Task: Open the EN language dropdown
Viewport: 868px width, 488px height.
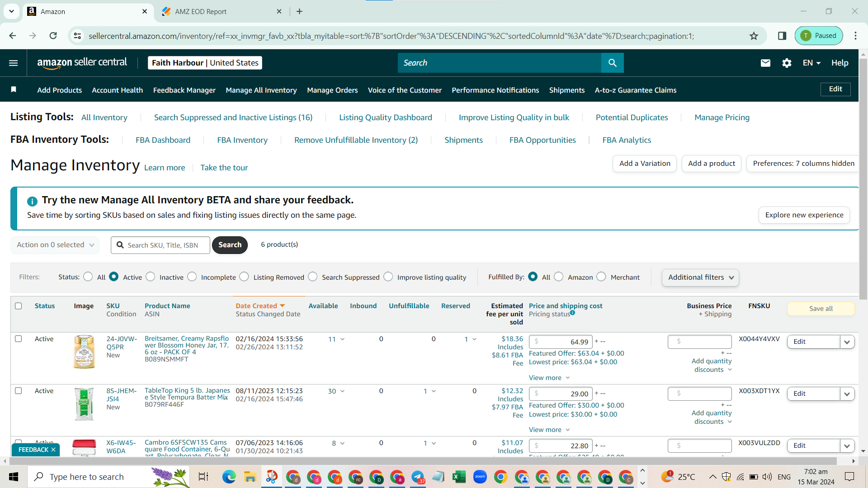Action: 811,63
